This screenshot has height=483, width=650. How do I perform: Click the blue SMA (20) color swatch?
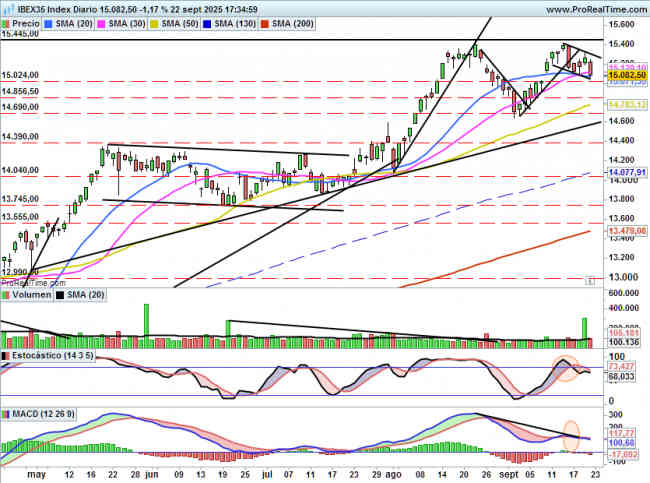pos(49,24)
